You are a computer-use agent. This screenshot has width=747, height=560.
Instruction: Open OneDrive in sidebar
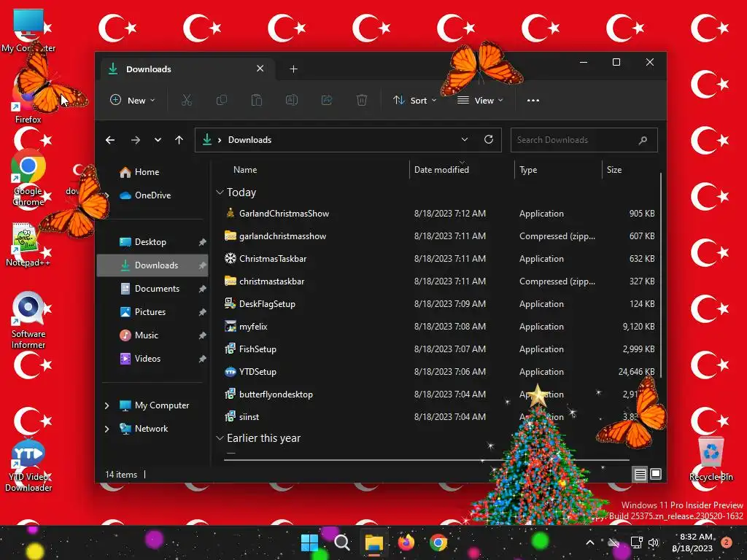coord(153,195)
